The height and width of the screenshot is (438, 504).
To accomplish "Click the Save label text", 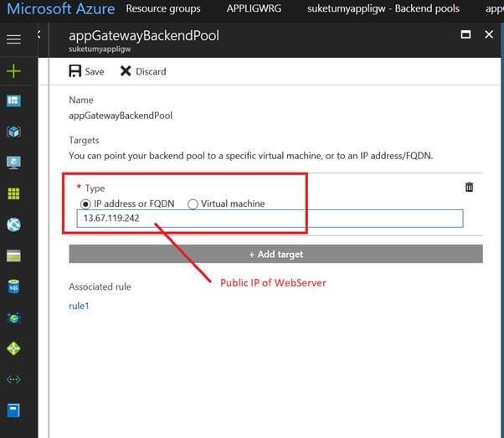I will click(95, 71).
